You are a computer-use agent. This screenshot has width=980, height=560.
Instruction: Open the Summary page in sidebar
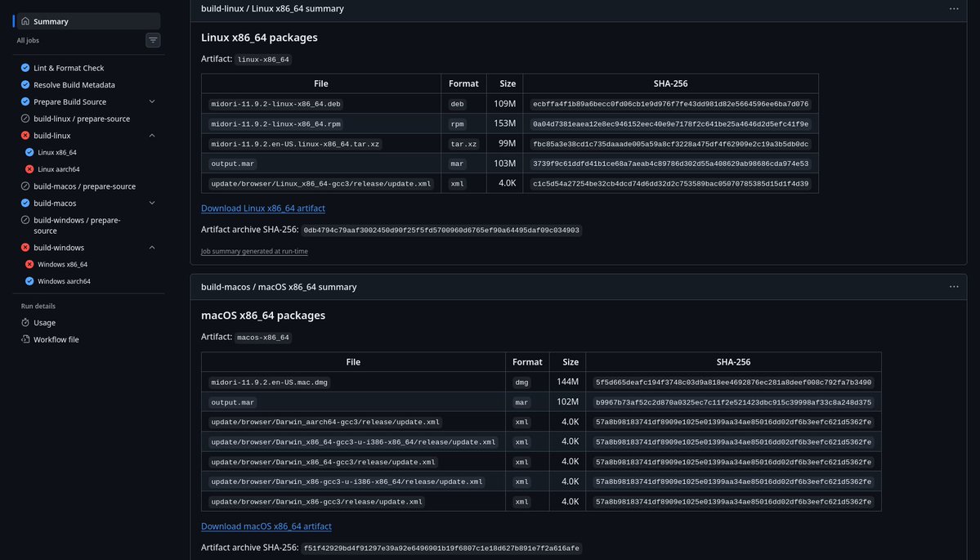click(x=88, y=21)
